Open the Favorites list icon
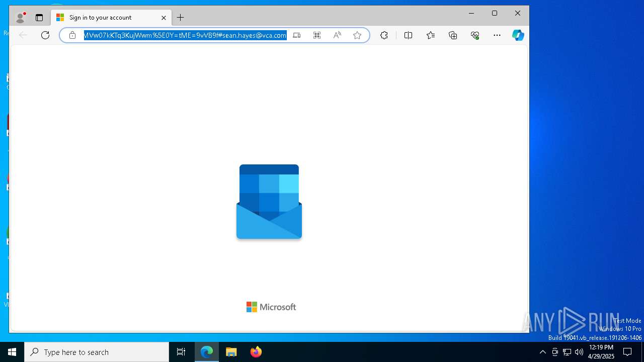Screen dimensions: 644x362 pos(431,35)
